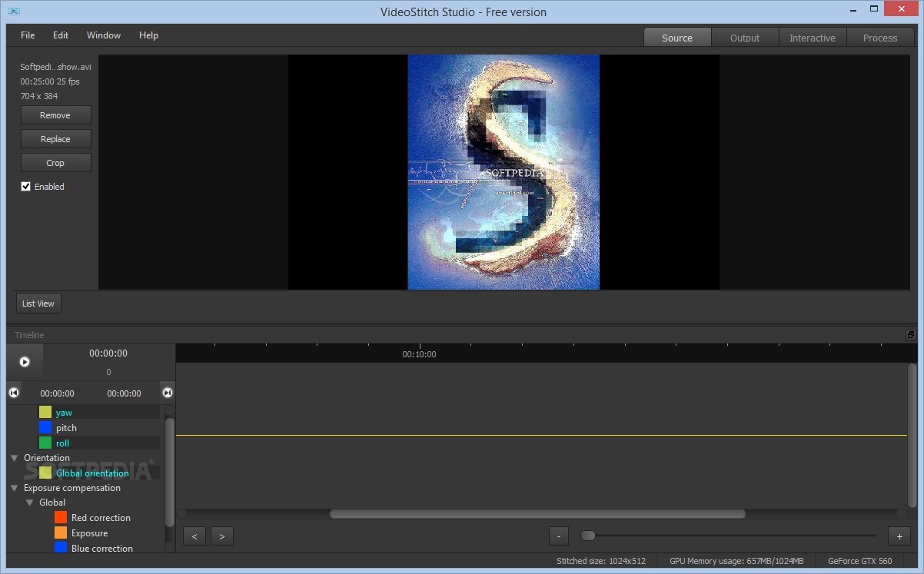Click the green roll color swatch
Screen dimensions: 924x574
point(45,443)
